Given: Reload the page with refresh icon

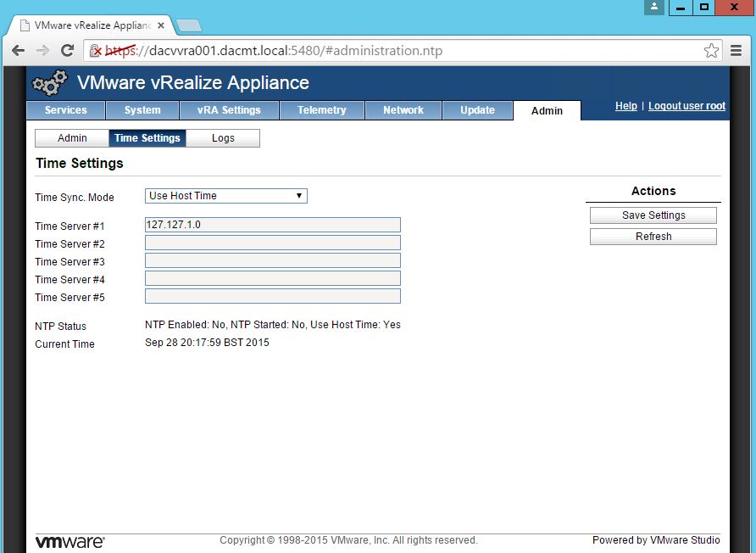Looking at the screenshot, I should point(68,50).
